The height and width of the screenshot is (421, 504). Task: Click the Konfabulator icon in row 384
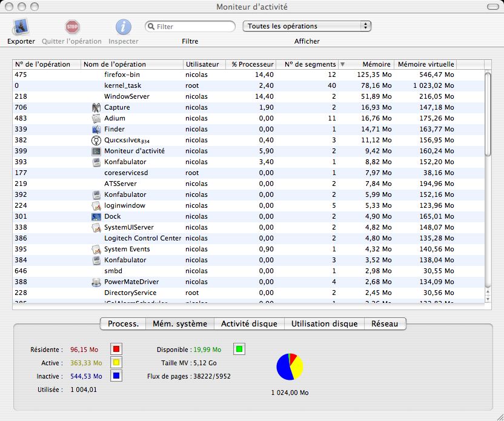click(x=96, y=260)
